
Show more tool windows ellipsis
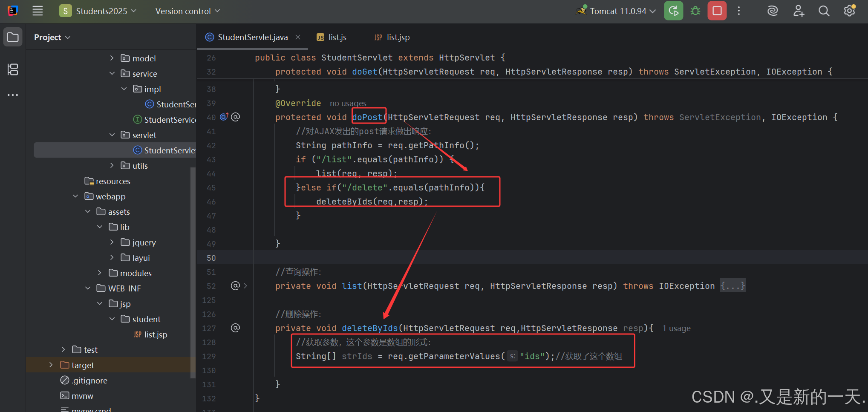click(13, 95)
